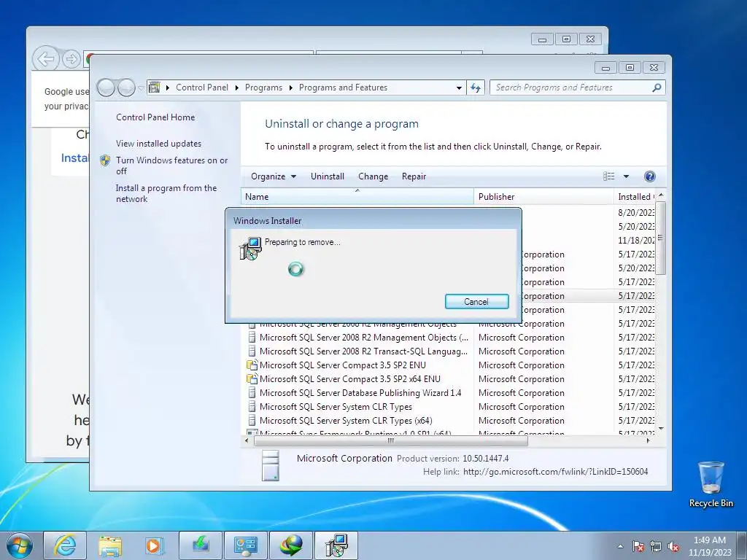Sort by the Installed On column header

coord(635,197)
